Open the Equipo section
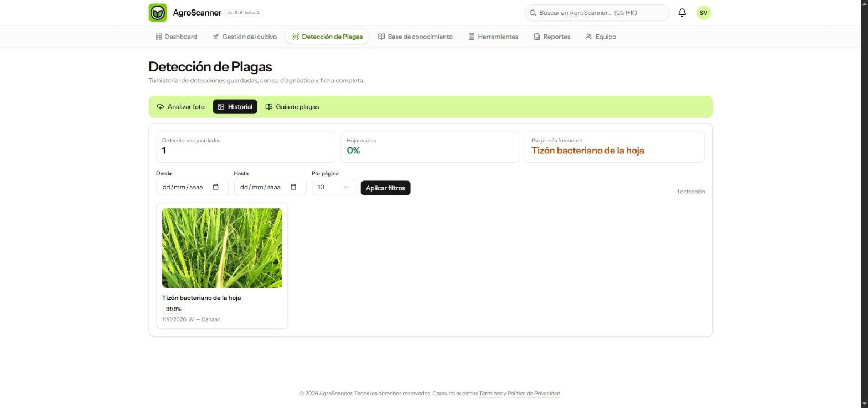Screen dimensions: 868x408 [x=601, y=37]
